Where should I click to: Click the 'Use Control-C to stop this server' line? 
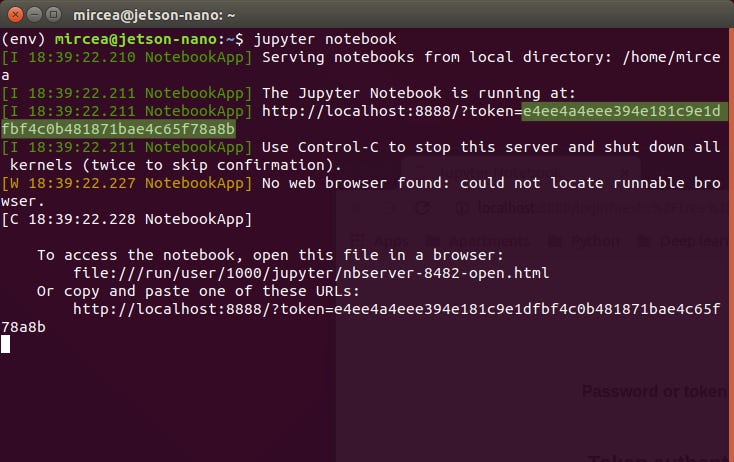(x=491, y=147)
